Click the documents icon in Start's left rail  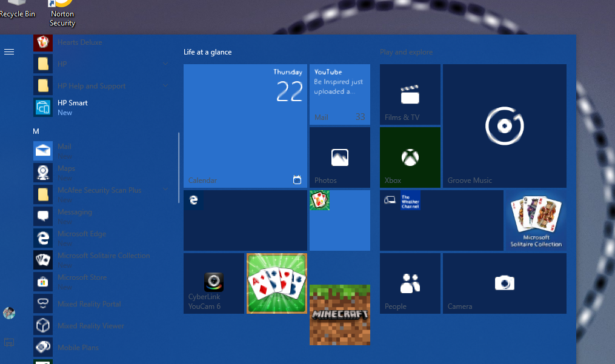(x=9, y=342)
